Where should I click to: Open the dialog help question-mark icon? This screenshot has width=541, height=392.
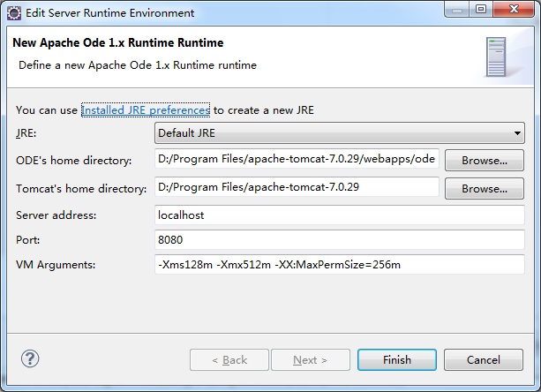click(x=30, y=358)
